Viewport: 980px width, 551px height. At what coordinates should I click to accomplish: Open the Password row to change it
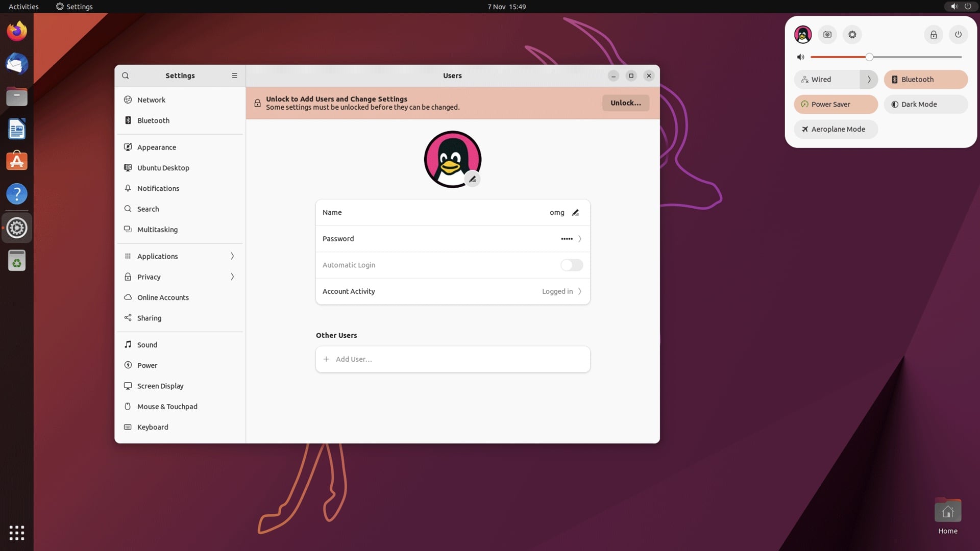(x=453, y=239)
